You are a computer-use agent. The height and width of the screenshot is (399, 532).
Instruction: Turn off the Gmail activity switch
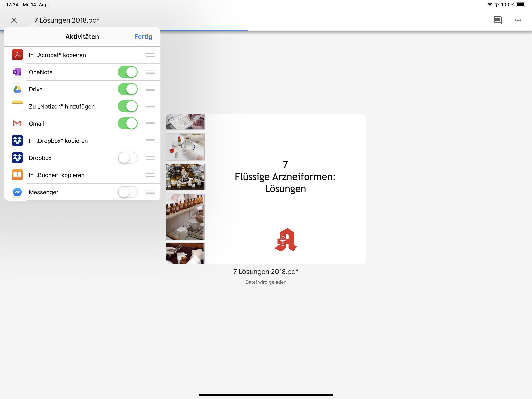pos(128,124)
